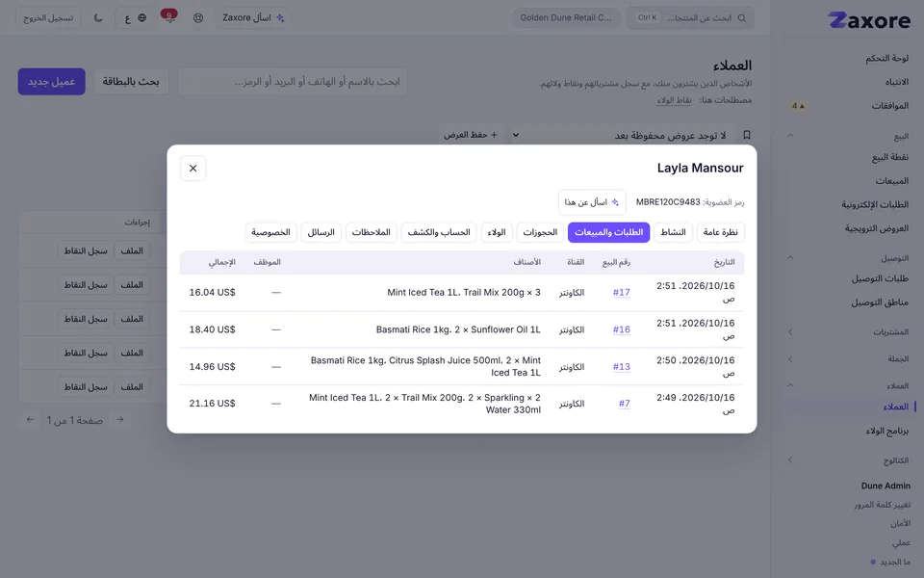The width and height of the screenshot is (924, 578).
Task: Open language globe selector
Action: (x=135, y=17)
